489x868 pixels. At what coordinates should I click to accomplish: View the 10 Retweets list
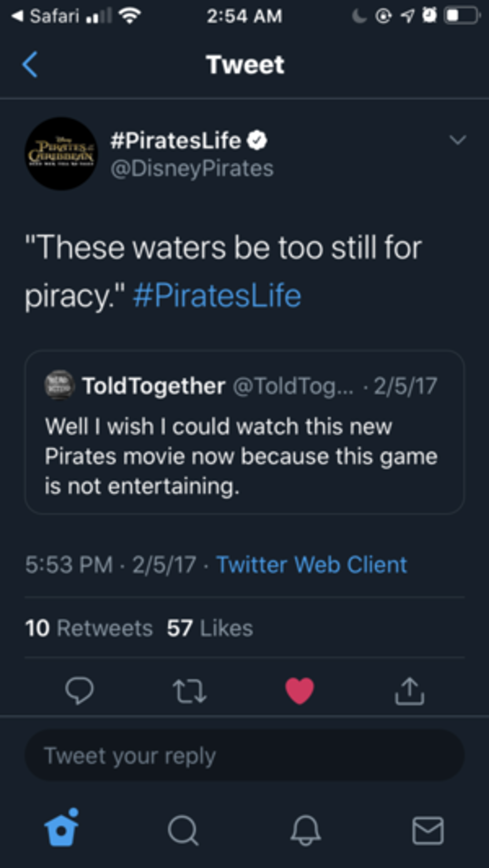pyautogui.click(x=89, y=628)
